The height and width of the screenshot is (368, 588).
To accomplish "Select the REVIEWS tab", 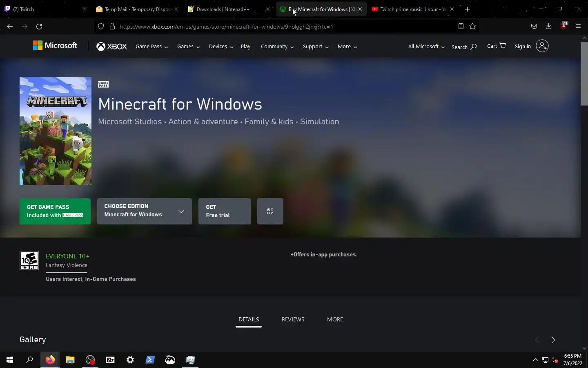I will [293, 319].
